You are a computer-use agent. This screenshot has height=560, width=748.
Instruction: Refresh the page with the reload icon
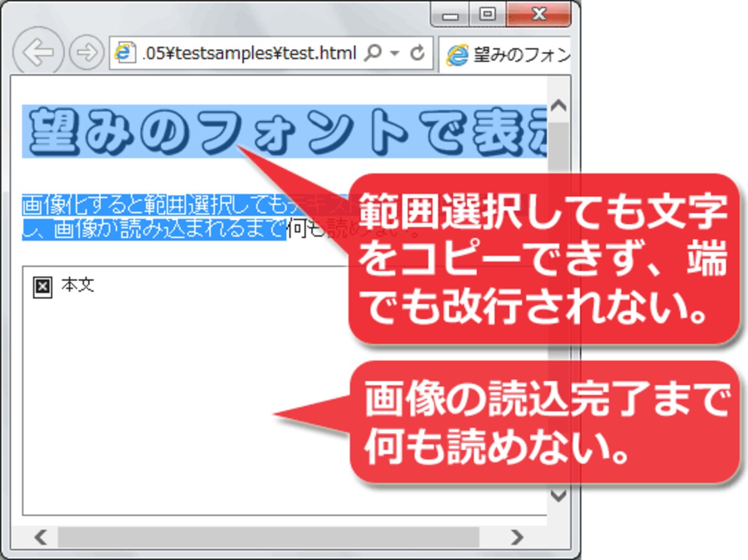click(x=418, y=54)
